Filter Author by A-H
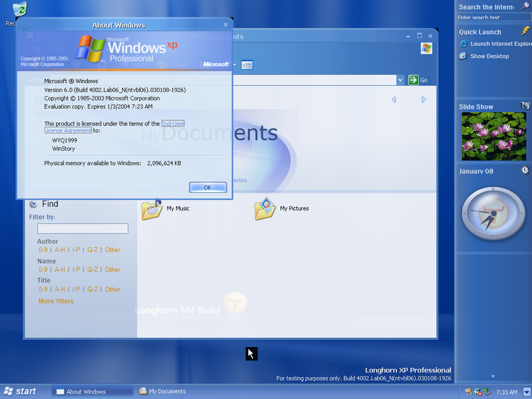The image size is (532, 399). tap(60, 250)
